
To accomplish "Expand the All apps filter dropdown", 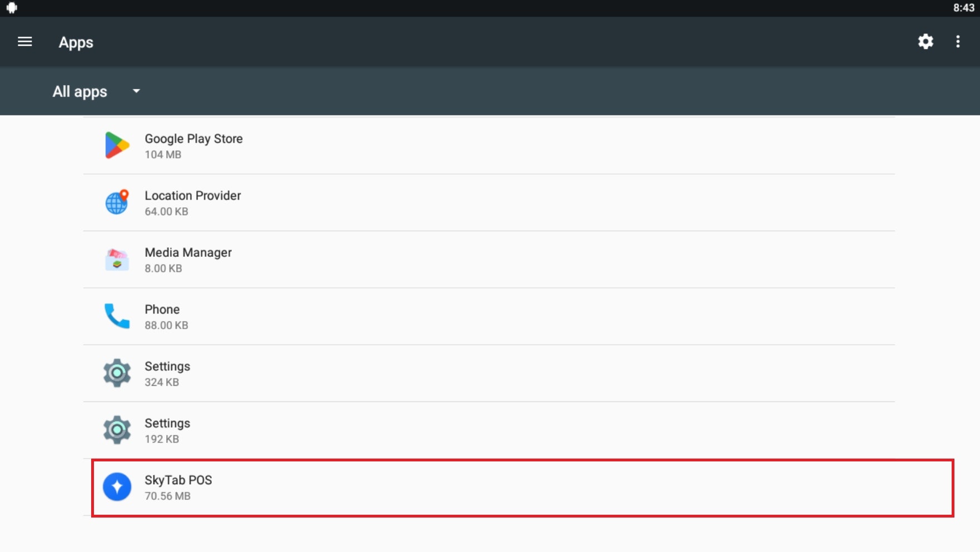I will click(97, 91).
